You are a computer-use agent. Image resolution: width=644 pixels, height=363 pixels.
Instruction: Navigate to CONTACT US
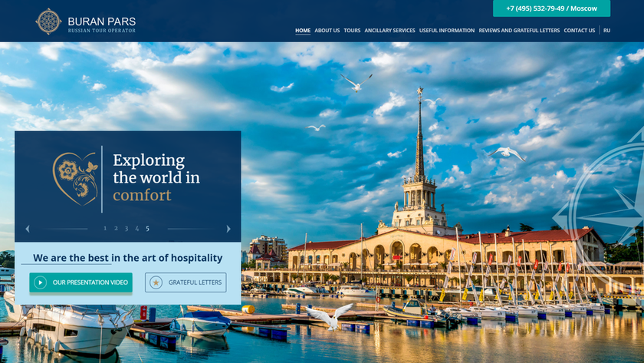579,31
